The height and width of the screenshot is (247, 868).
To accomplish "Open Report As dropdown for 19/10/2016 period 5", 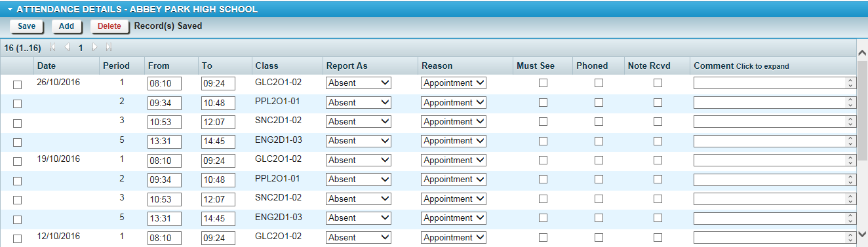I will point(359,218).
